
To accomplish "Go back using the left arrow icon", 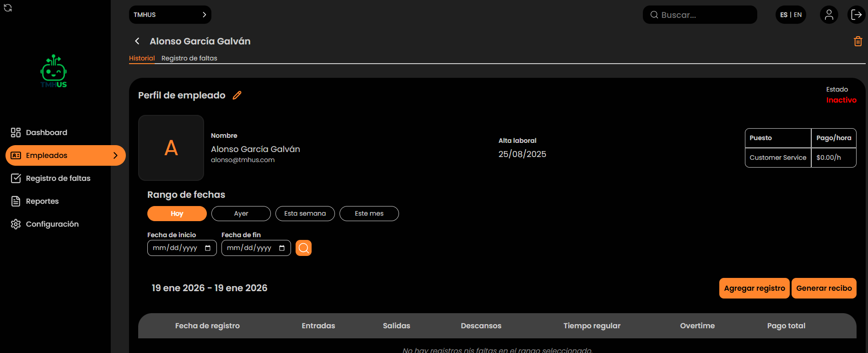I will [x=137, y=41].
